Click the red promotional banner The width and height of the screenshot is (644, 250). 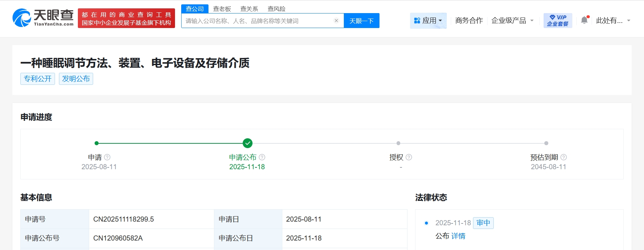pyautogui.click(x=126, y=19)
